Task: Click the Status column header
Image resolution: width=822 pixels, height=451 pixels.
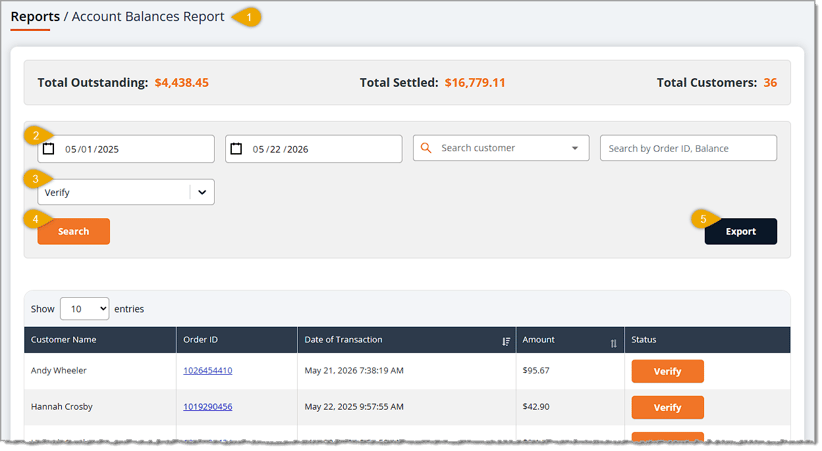Action: pos(707,340)
